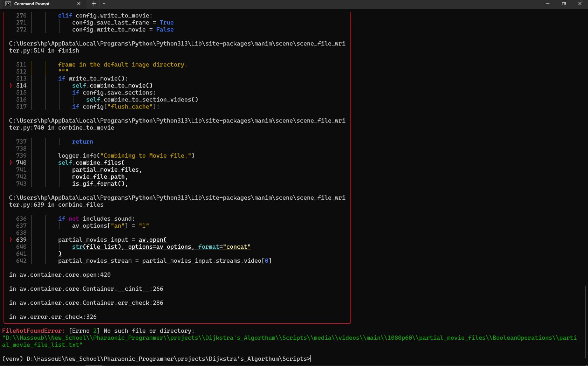This screenshot has width=588, height=366.
Task: Click the underlined self.combine_files( call
Action: coord(91,163)
